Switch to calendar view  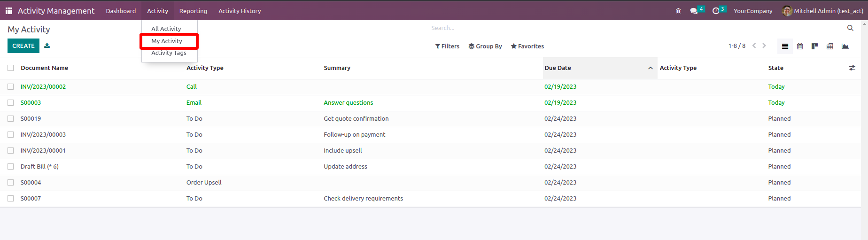click(800, 46)
